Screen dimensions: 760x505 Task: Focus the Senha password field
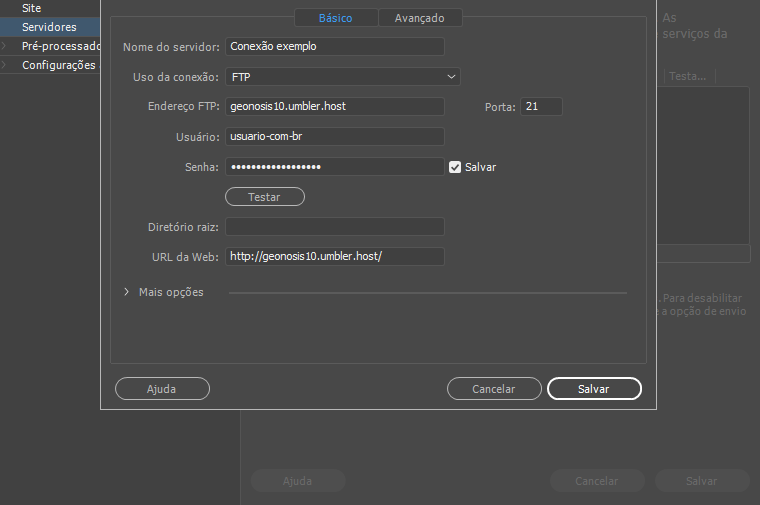point(334,167)
